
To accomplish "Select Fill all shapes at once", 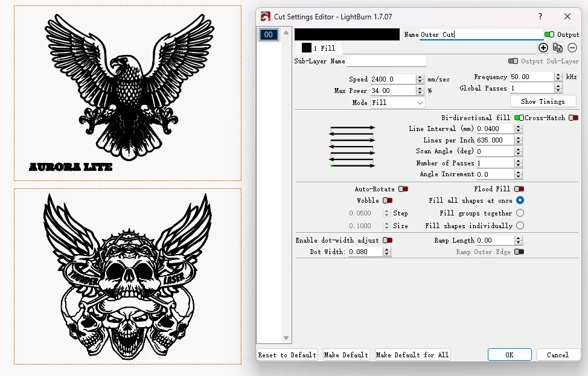I will tap(520, 200).
